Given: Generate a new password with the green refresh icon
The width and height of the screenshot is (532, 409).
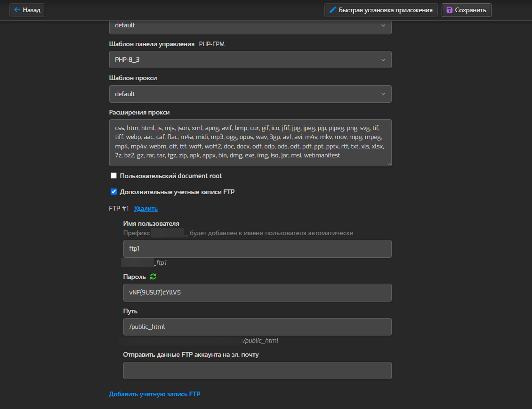Looking at the screenshot, I should coord(153,277).
